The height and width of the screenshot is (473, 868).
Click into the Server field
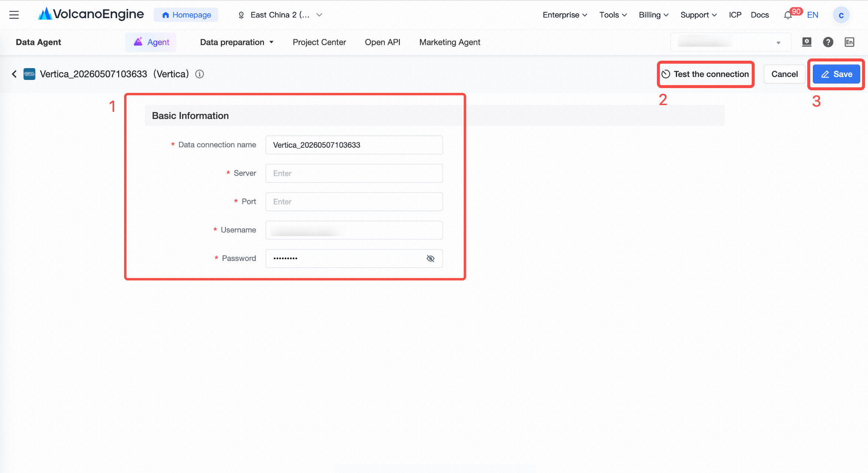point(354,173)
